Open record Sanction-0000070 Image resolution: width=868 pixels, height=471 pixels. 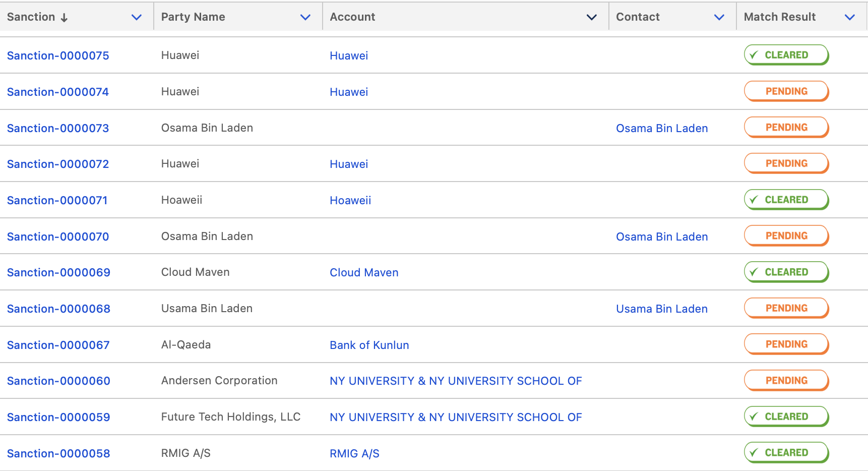[58, 237]
